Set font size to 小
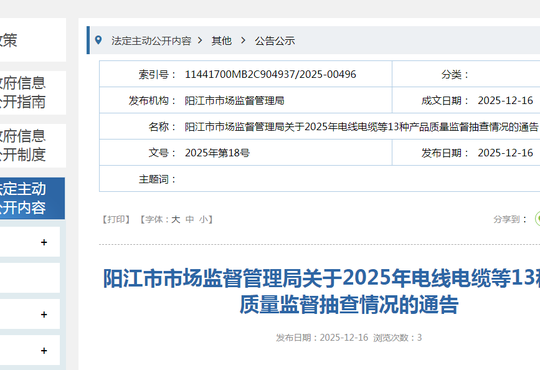The width and height of the screenshot is (540, 370). 204,219
